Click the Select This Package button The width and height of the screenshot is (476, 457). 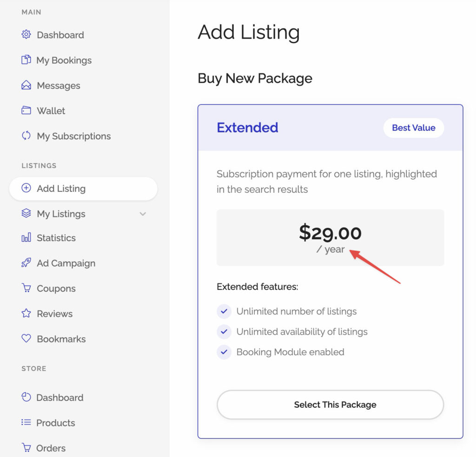pos(331,405)
